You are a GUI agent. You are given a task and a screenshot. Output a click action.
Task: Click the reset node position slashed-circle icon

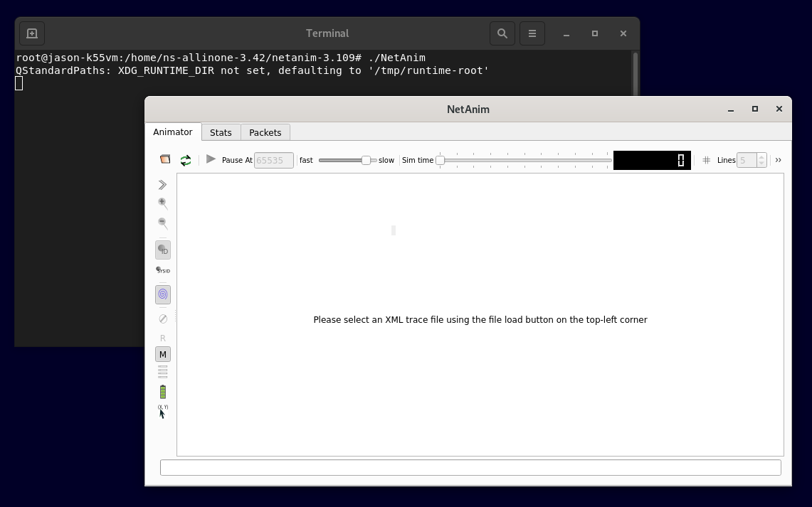point(162,319)
